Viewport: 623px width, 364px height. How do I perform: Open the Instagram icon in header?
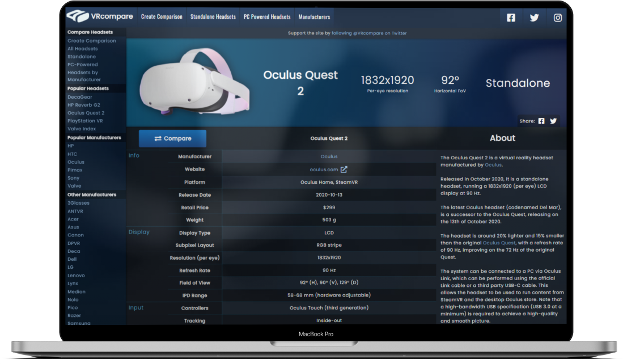(x=558, y=18)
